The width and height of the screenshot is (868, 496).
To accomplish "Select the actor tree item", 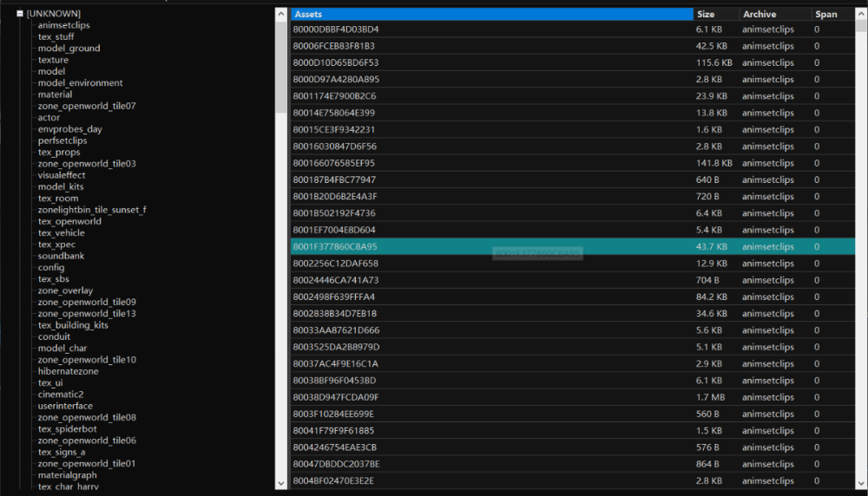I will click(49, 117).
